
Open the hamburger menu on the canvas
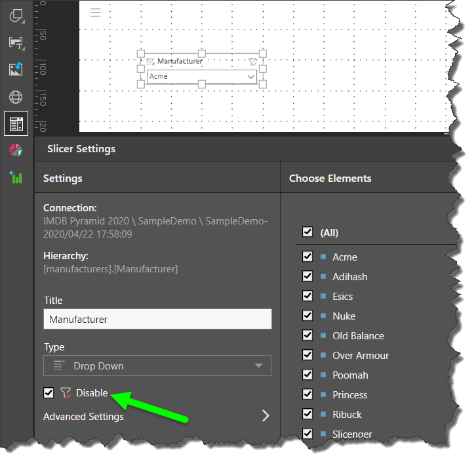point(96,12)
